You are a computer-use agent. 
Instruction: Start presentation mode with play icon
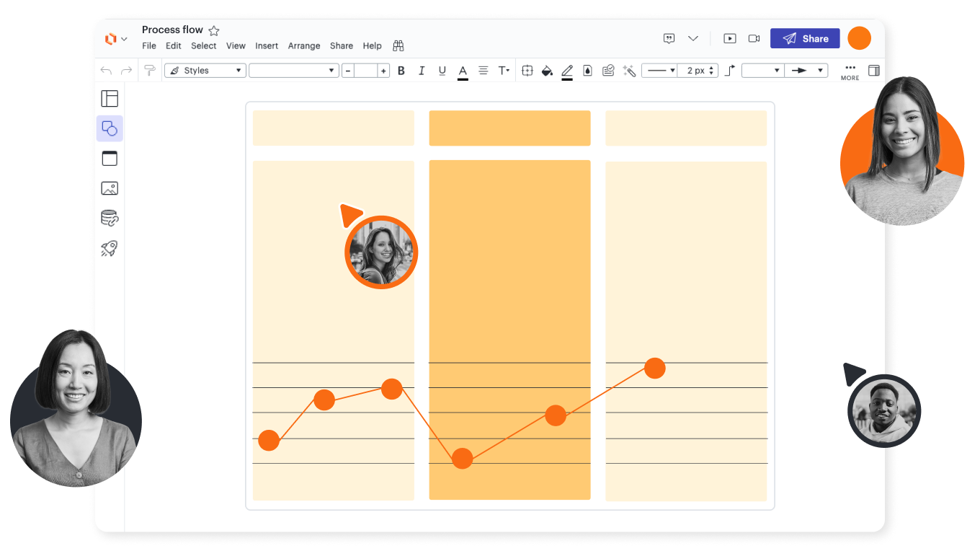[x=730, y=39]
